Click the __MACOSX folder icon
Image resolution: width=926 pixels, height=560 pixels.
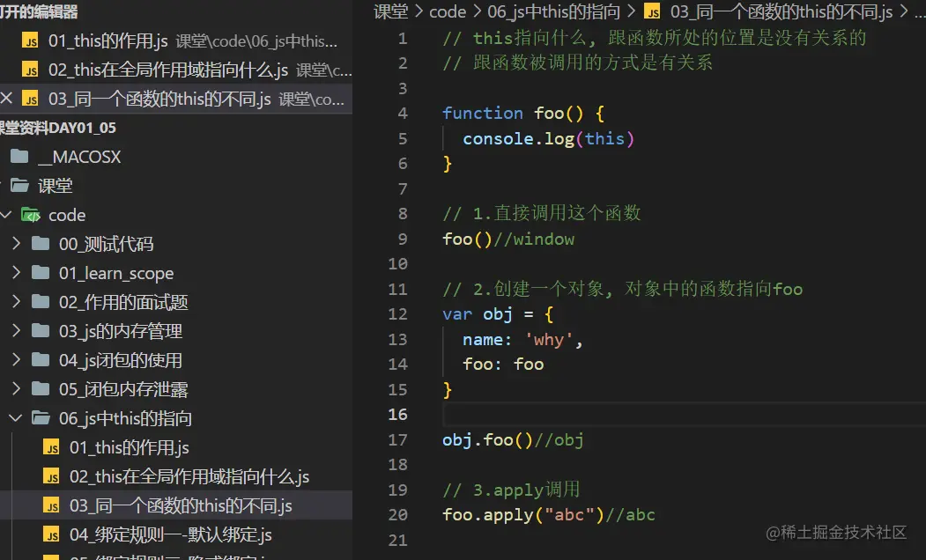pos(19,157)
